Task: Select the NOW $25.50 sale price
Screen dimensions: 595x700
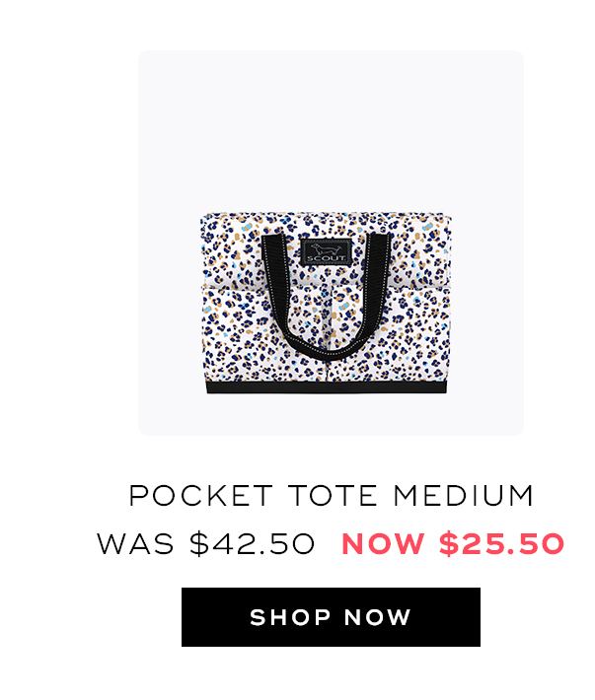Action: coord(453,544)
